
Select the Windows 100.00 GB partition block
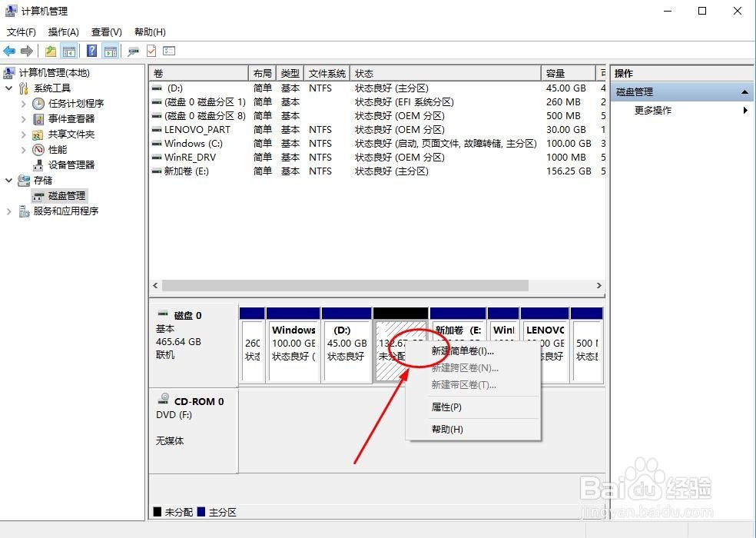[293, 345]
